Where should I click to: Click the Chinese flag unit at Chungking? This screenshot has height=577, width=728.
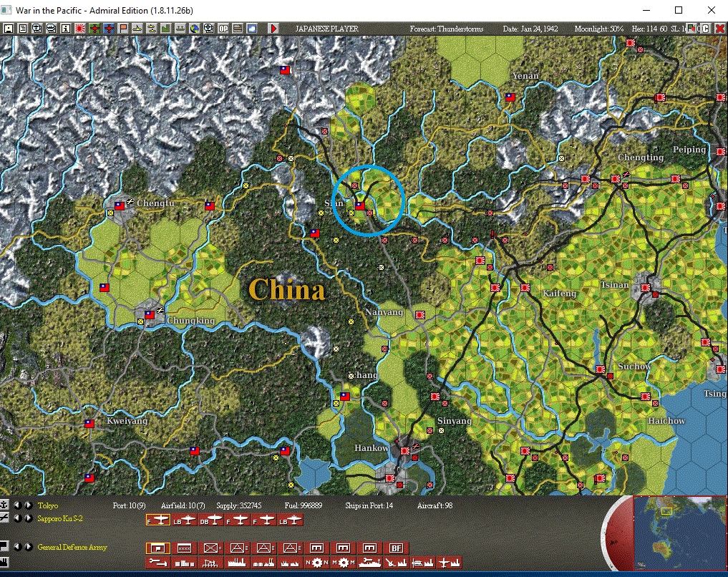[149, 315]
